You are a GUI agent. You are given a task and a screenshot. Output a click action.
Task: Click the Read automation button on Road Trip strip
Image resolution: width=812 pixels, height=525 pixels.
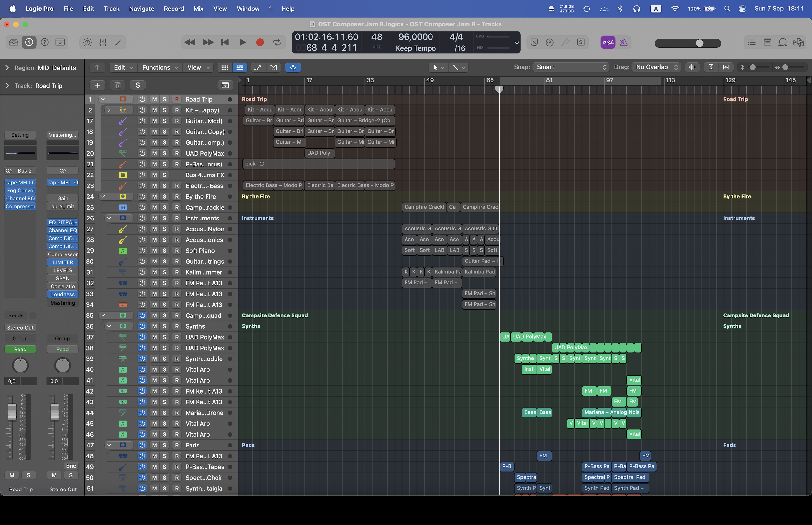[20, 349]
